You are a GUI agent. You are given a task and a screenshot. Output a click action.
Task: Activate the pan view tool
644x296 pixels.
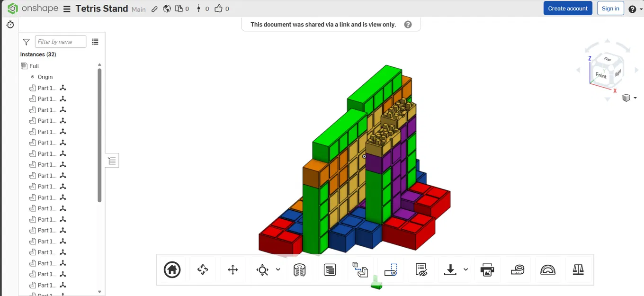(233, 269)
